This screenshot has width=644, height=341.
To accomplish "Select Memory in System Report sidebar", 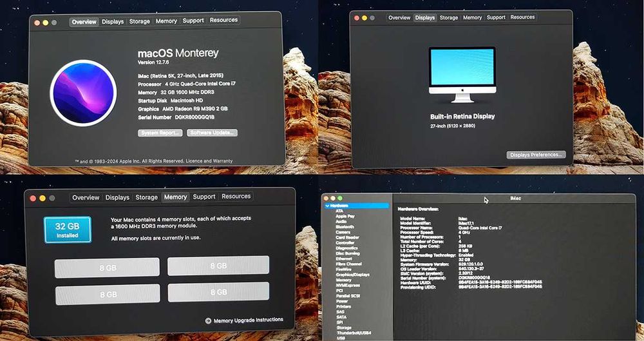I will 343,280.
